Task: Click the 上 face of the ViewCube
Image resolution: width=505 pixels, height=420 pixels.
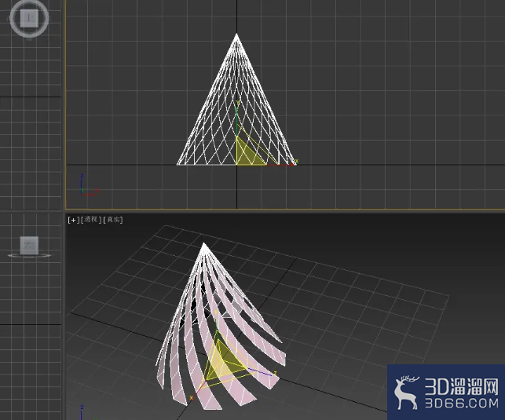Action: (30, 18)
